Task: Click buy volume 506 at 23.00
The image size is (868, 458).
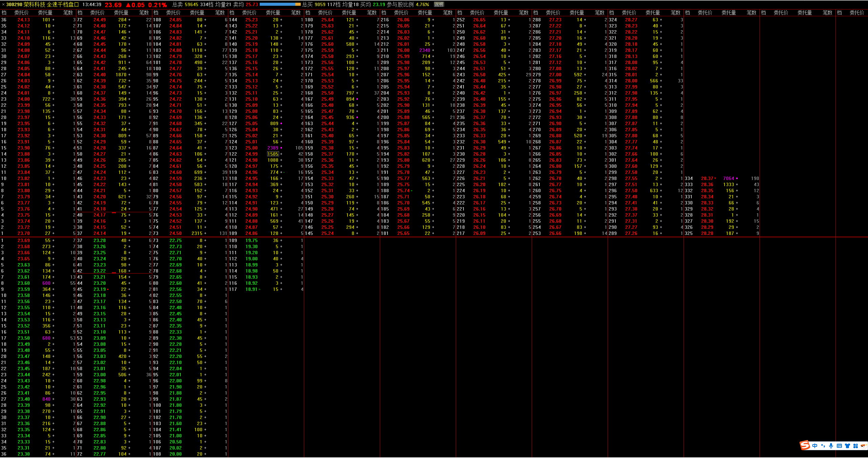Action: [x=122, y=375]
